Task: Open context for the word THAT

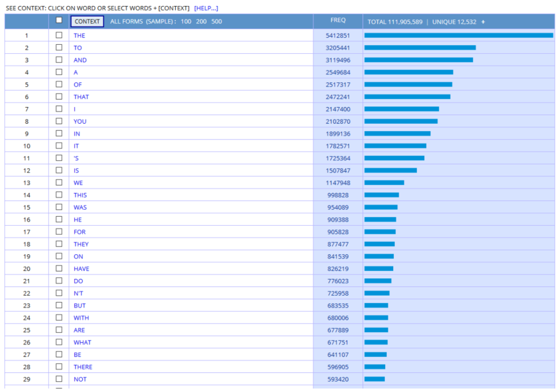Action: pyautogui.click(x=81, y=97)
